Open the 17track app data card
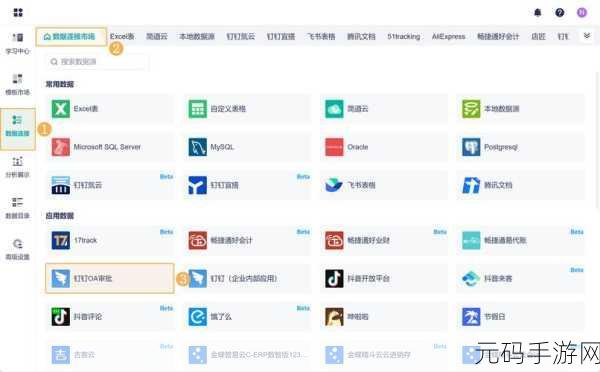The image size is (600, 372). (x=110, y=240)
